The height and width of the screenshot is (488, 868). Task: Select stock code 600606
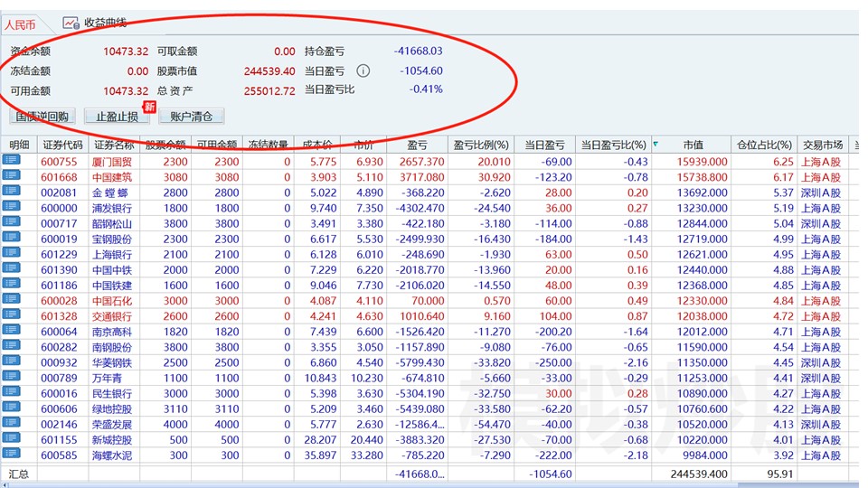point(60,409)
